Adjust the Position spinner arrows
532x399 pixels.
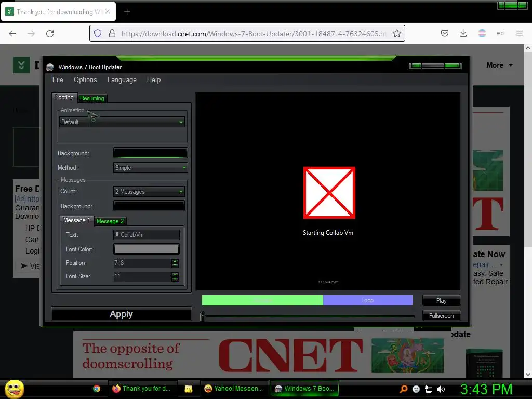[x=175, y=263]
